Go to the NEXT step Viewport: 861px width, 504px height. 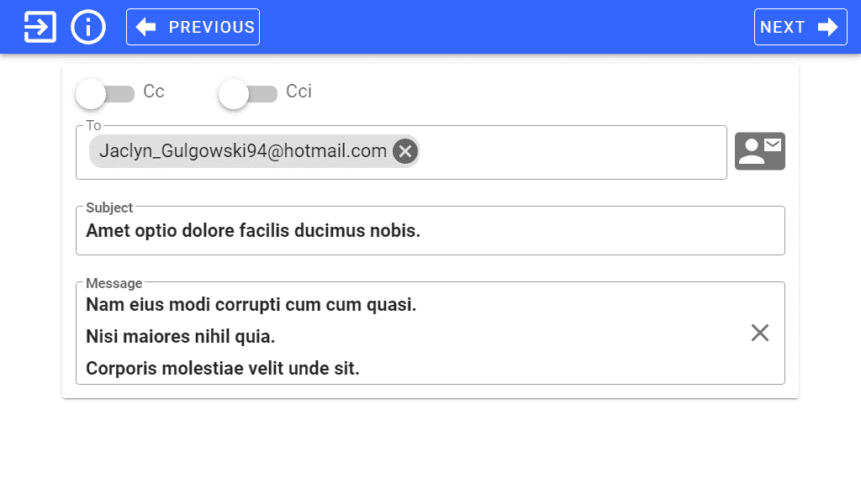pyautogui.click(x=800, y=27)
